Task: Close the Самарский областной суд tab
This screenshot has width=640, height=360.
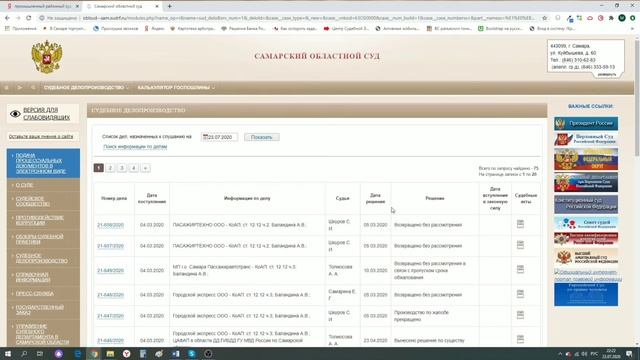Action: point(157,6)
